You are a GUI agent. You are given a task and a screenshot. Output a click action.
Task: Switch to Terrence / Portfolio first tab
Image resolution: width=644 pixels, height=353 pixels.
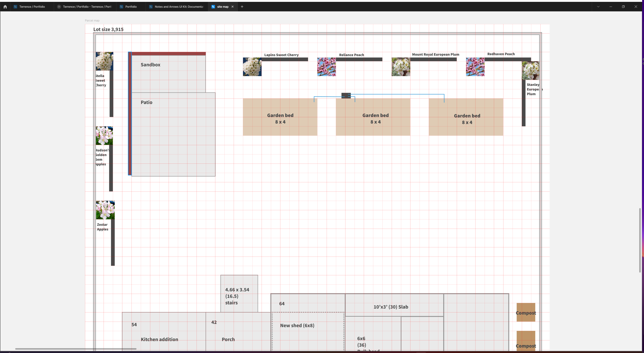tap(32, 7)
